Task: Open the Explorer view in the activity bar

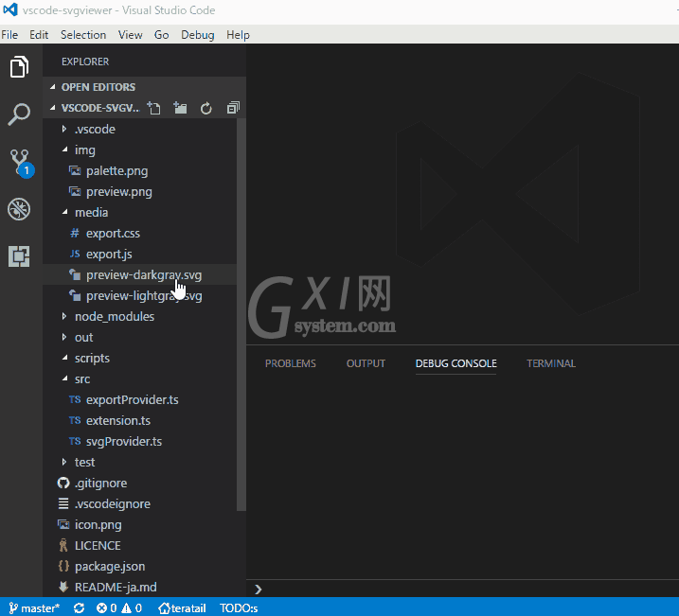Action: (19, 67)
